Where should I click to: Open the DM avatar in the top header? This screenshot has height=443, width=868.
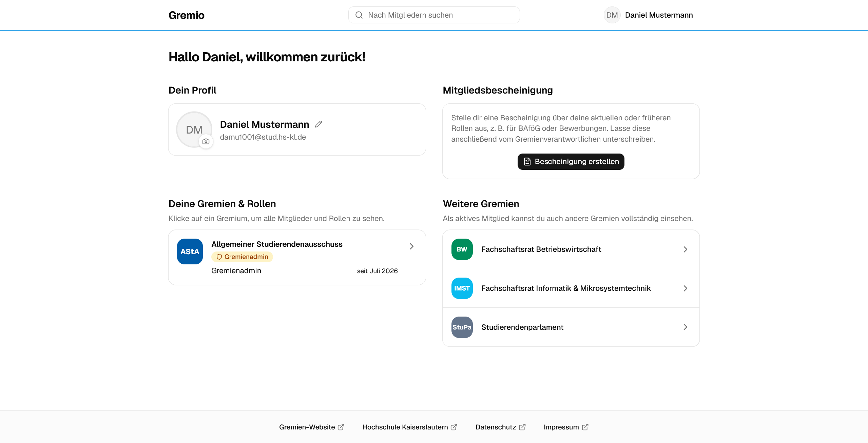612,15
